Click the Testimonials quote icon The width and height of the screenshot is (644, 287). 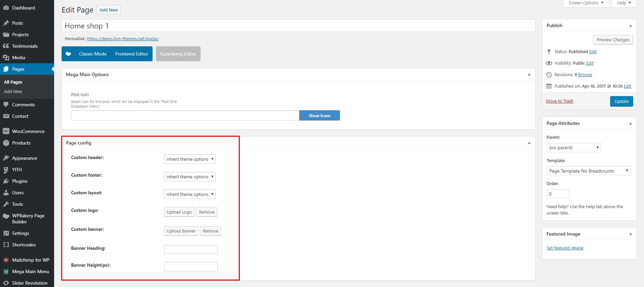pos(6,46)
